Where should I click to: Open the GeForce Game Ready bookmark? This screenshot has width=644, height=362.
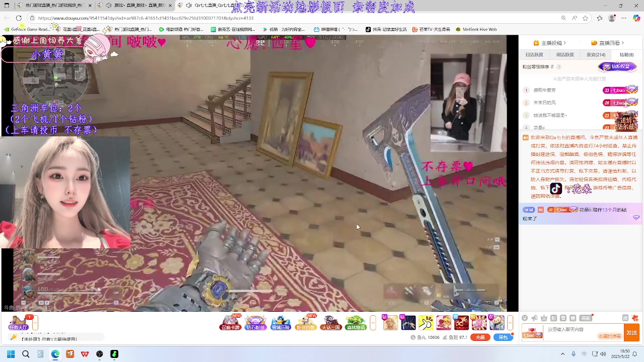click(x=26, y=29)
